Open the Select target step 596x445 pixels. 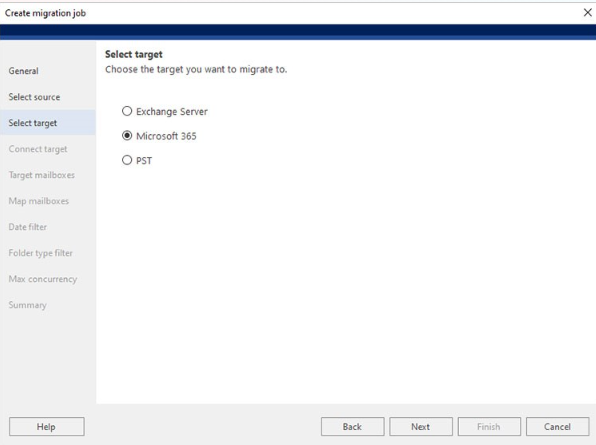coord(48,123)
